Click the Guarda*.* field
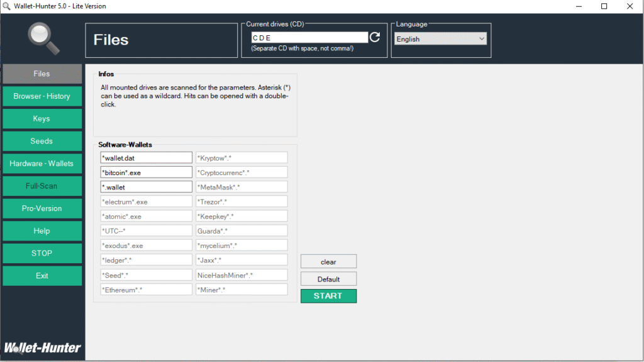 pyautogui.click(x=241, y=231)
